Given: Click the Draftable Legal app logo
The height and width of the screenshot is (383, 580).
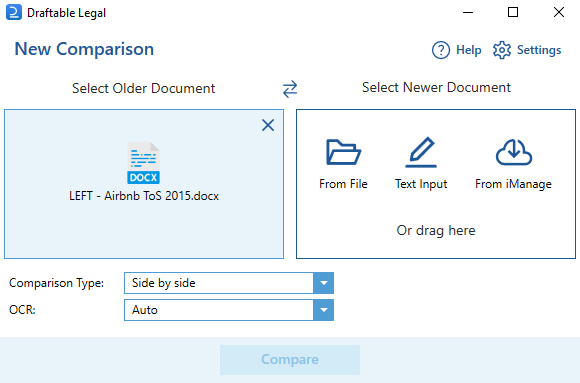Looking at the screenshot, I should coord(14,13).
